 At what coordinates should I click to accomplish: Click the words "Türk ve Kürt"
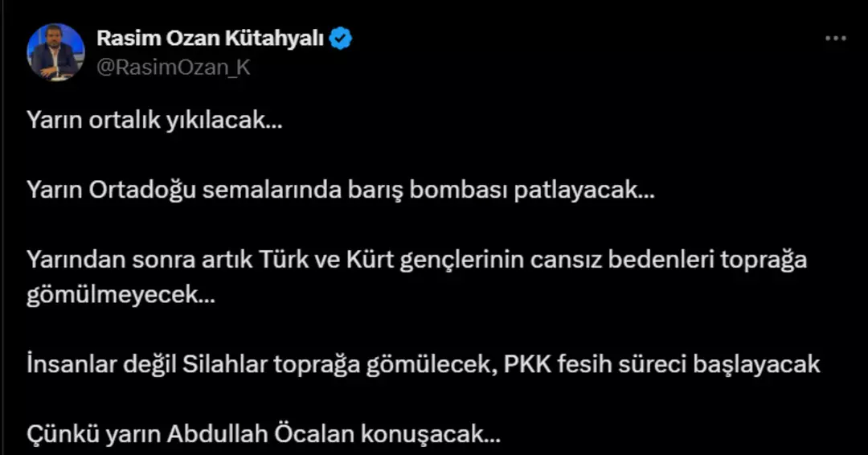(326, 260)
